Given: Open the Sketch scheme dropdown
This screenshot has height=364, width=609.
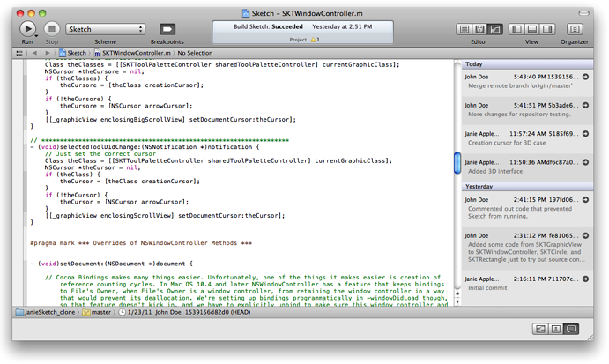Looking at the screenshot, I should tap(105, 29).
